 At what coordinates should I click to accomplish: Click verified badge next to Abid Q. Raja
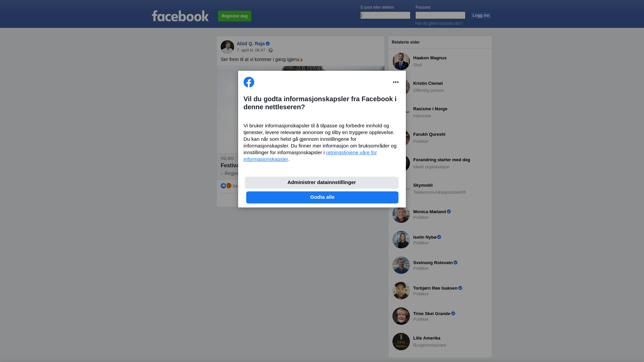(268, 44)
